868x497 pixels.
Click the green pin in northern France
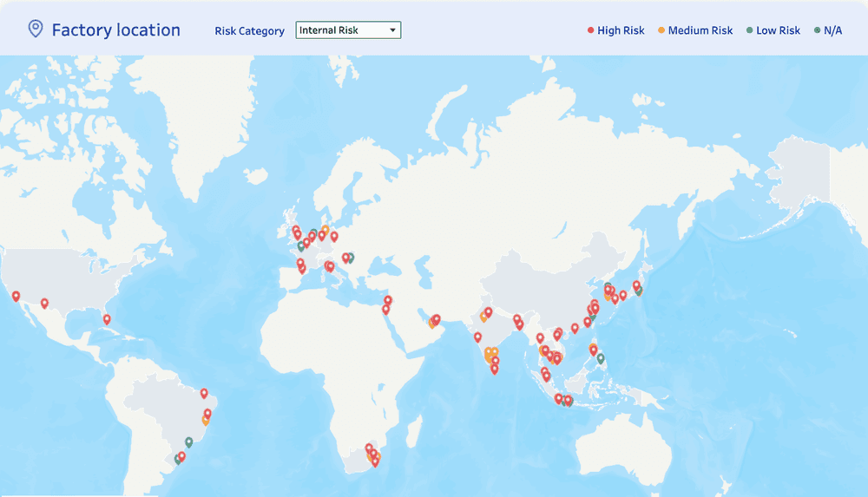(x=301, y=245)
